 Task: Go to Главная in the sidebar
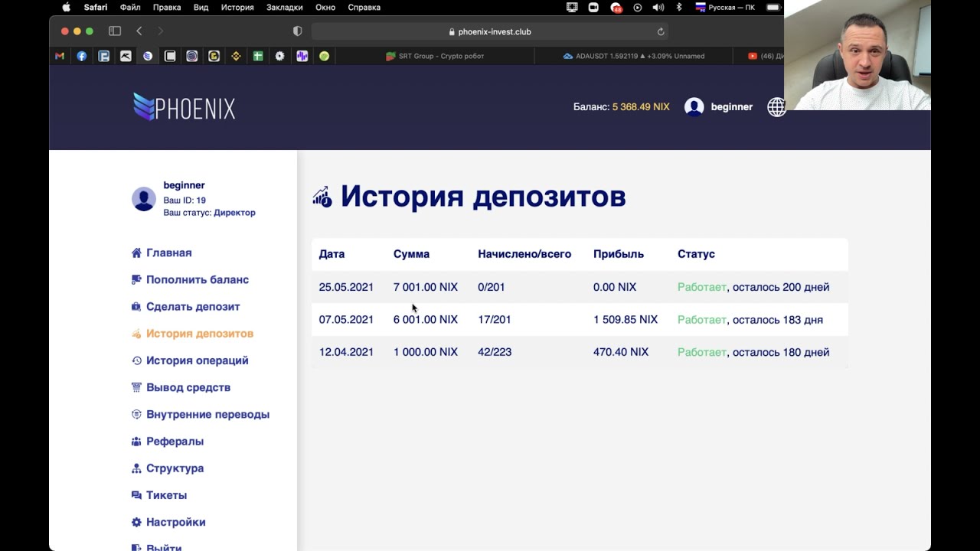click(x=169, y=253)
